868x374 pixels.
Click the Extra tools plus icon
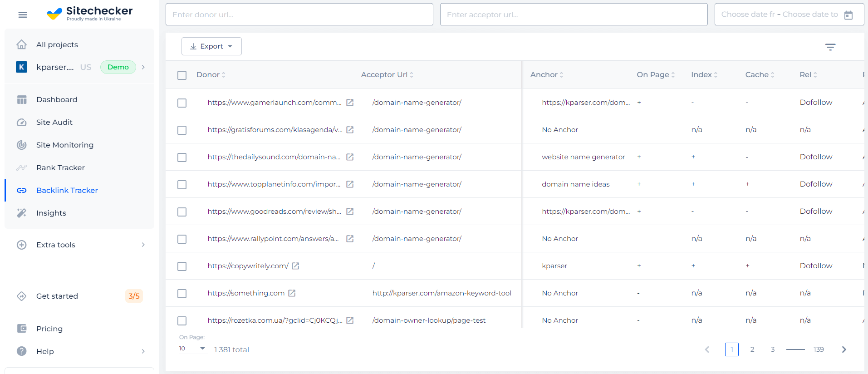(x=22, y=245)
